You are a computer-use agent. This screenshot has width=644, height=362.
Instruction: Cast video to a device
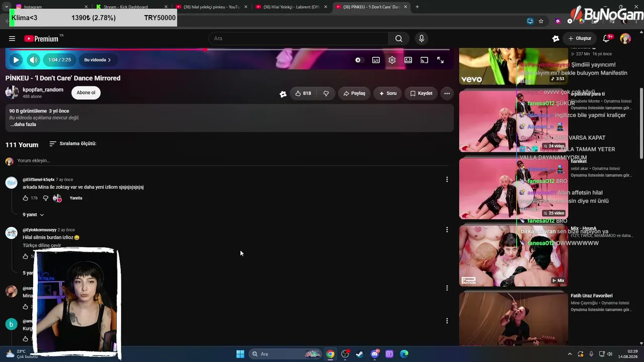424,60
